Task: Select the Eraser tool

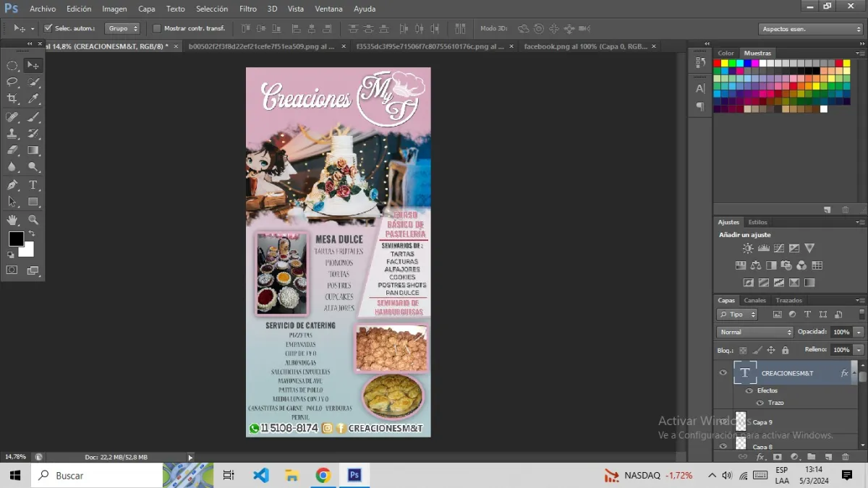Action: (12, 150)
